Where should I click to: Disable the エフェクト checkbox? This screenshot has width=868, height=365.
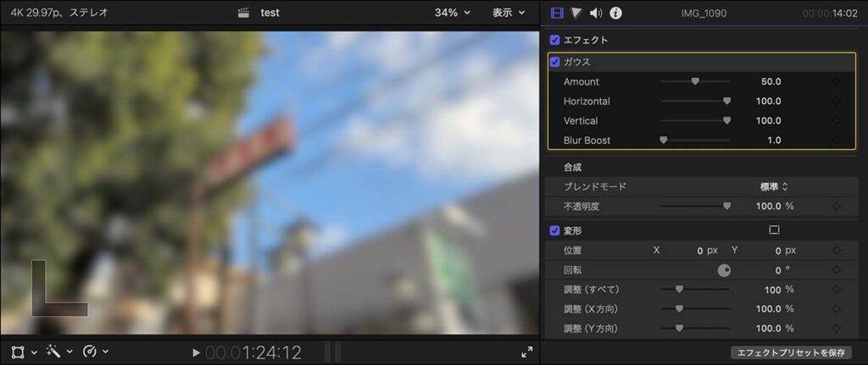(x=554, y=40)
